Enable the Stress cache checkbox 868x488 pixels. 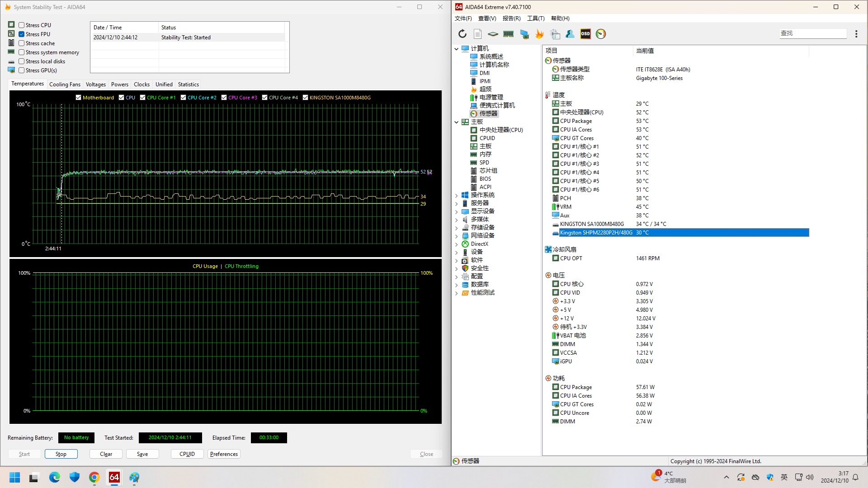point(21,43)
